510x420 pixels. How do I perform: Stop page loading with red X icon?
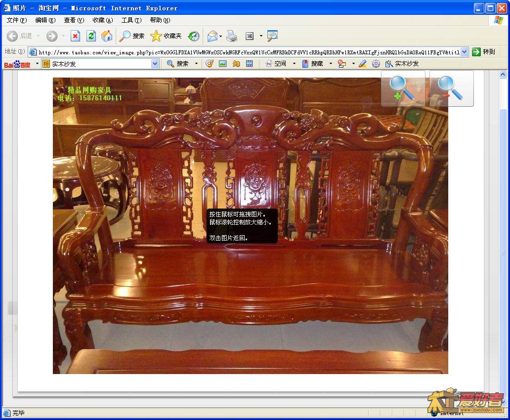tap(75, 36)
